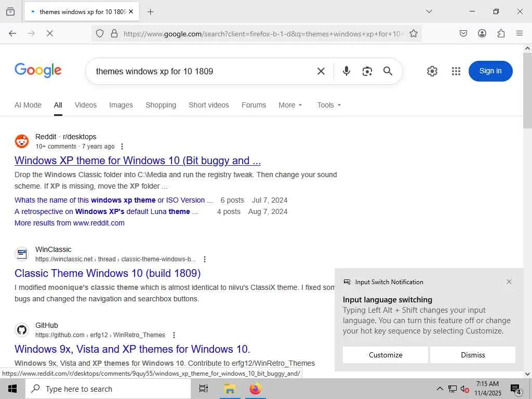The width and height of the screenshot is (532, 399).
Task: Open Google apps grid
Action: click(x=456, y=71)
